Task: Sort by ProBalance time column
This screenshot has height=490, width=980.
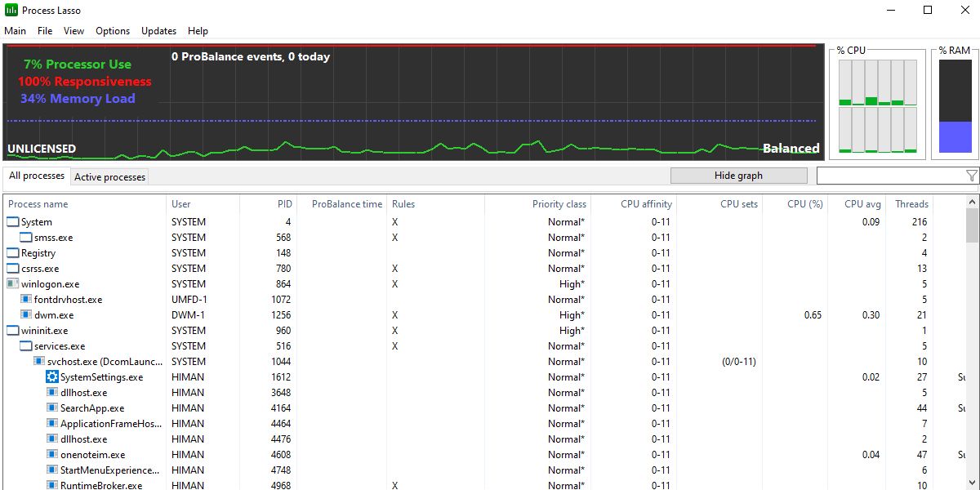Action: 342,204
